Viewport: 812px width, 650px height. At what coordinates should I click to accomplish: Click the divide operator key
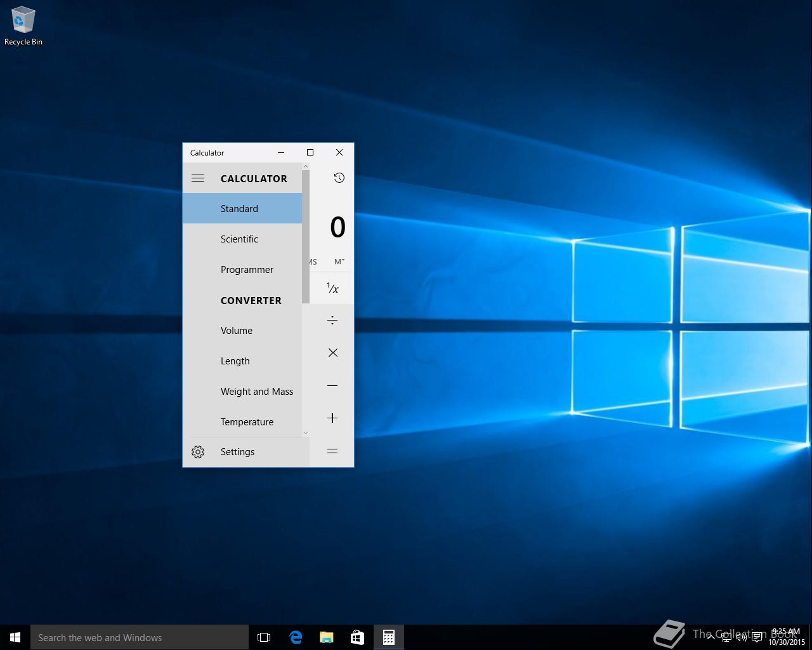(332, 321)
